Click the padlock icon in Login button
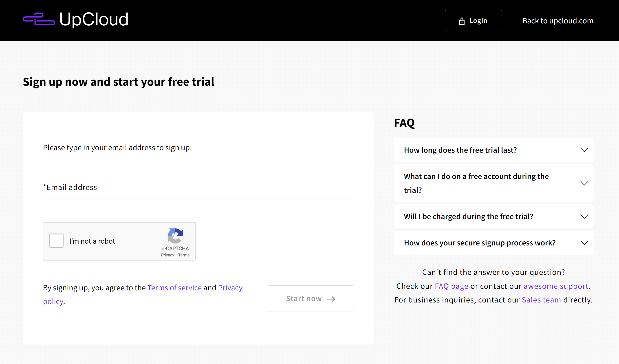Image resolution: width=619 pixels, height=364 pixels. [x=462, y=21]
